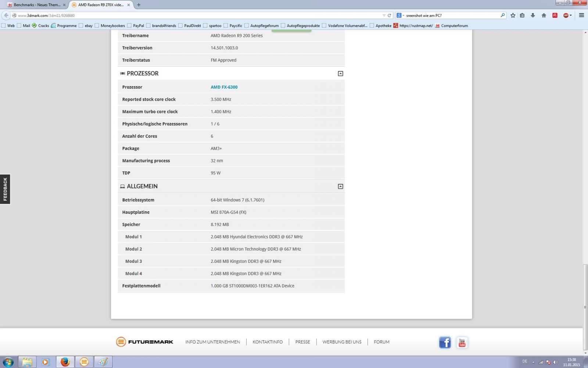Open a new tab with plus button
588x368 pixels.
coord(139,5)
